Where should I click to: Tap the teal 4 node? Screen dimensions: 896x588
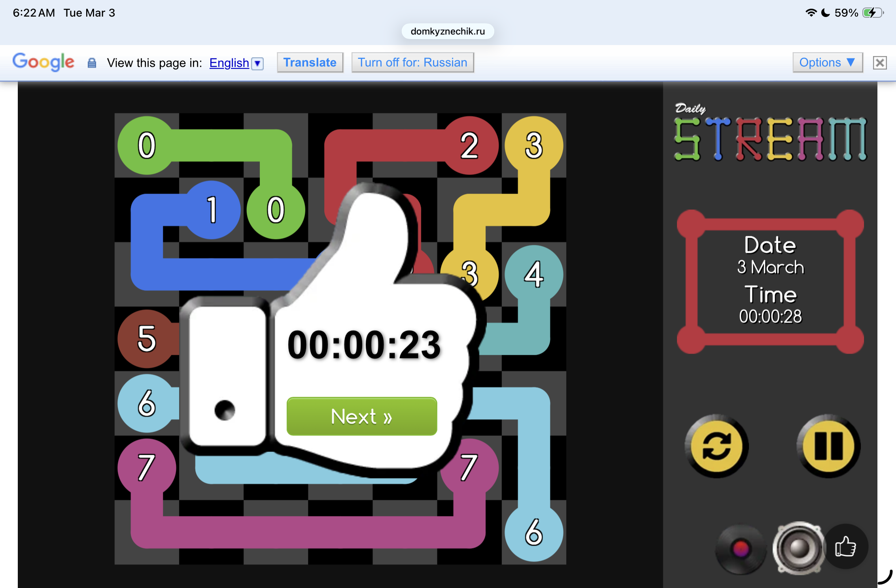(534, 274)
